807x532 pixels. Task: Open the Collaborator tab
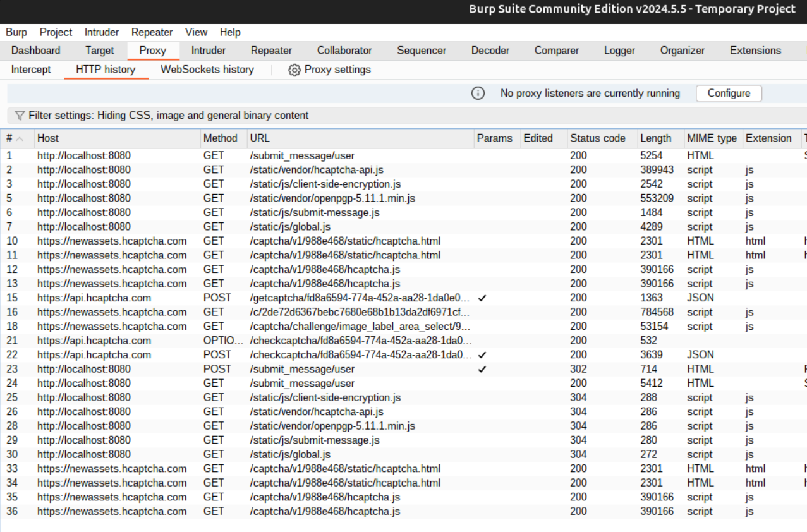[x=344, y=51]
